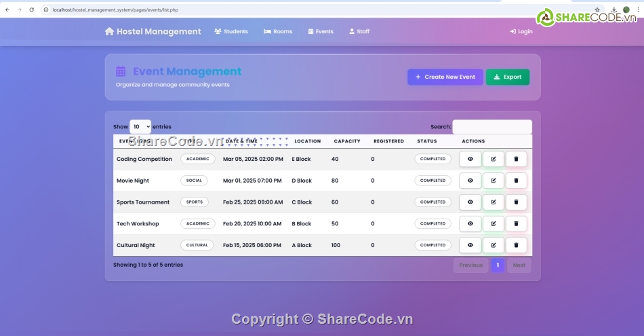Sort table by Date & Time column
Image resolution: width=644 pixels, height=336 pixels.
pyautogui.click(x=241, y=141)
